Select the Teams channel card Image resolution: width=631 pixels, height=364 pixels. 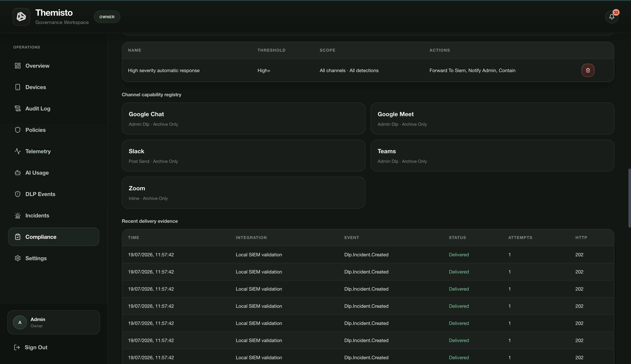point(492,155)
